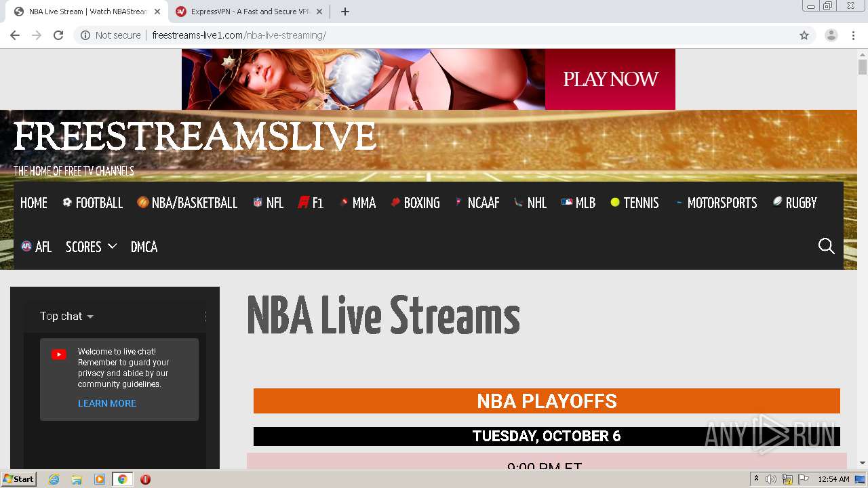Viewport: 868px width, 488px height.
Task: Show hidden system tray icons
Action: point(756,479)
